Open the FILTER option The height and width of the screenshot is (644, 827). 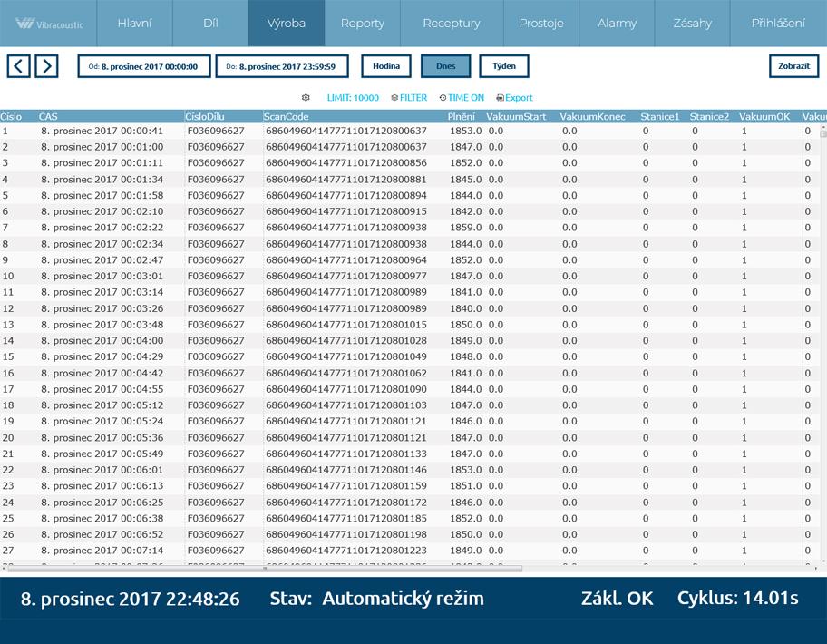coord(409,98)
